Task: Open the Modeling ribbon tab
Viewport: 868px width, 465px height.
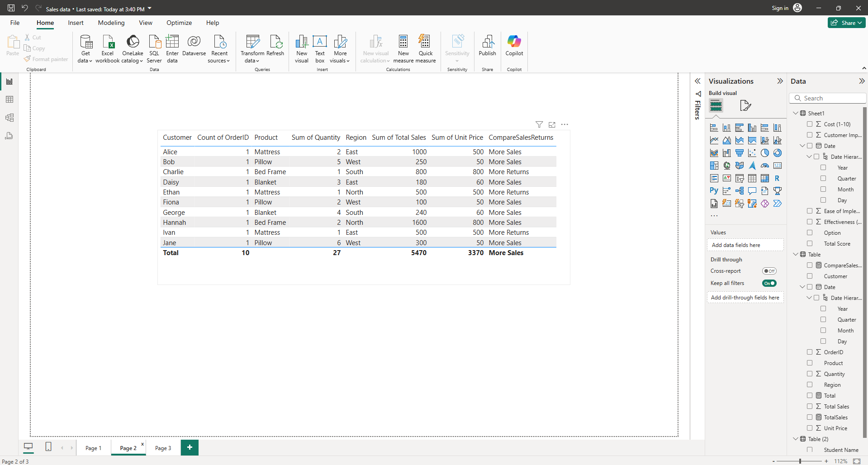Action: coord(111,23)
